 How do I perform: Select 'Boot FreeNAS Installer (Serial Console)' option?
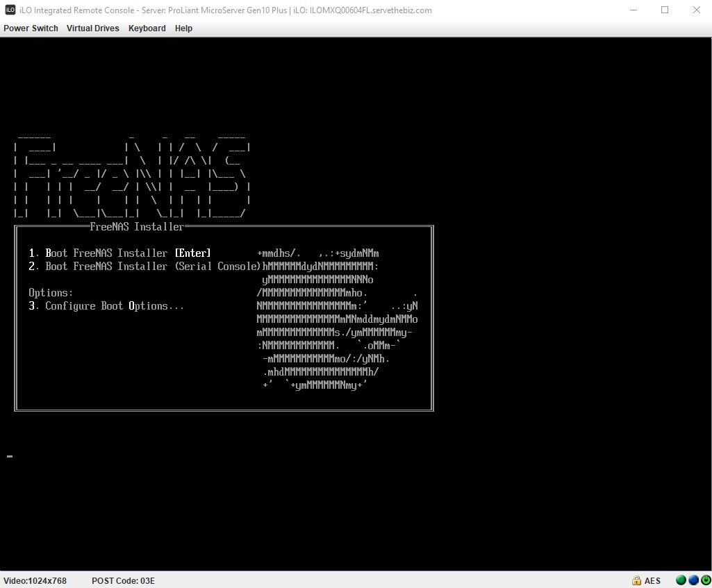145,267
